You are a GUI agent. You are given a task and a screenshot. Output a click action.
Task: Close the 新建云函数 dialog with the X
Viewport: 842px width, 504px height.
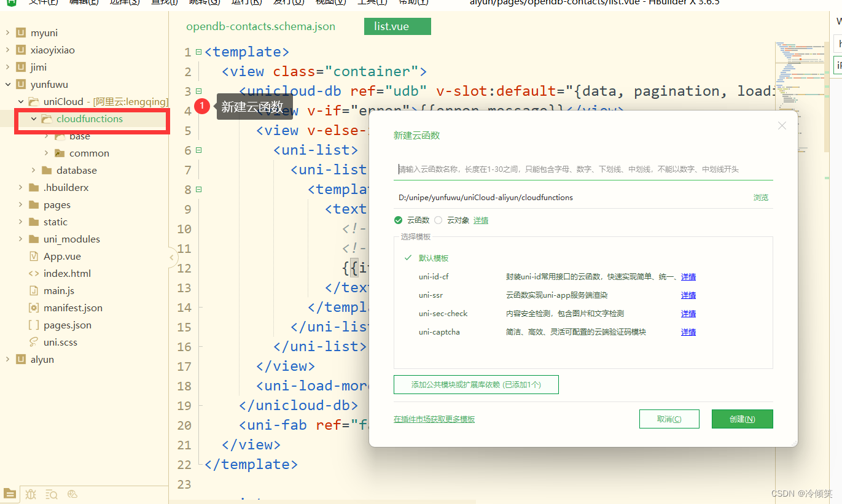click(x=782, y=125)
